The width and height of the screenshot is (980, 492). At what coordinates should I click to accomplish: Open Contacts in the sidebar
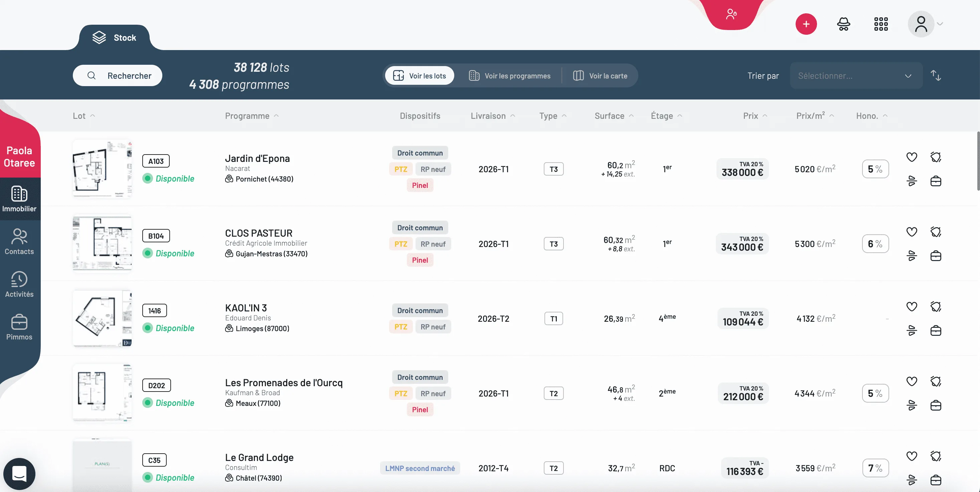(19, 241)
